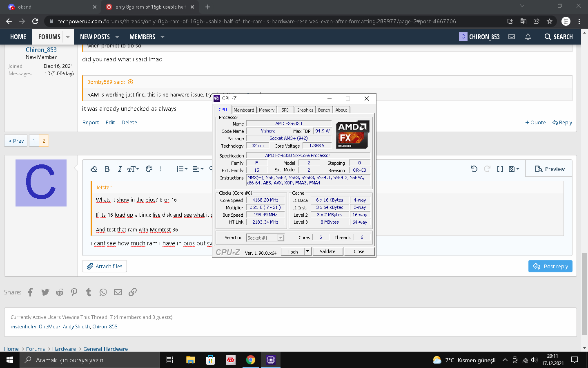Screen dimensions: 588x368
Task: Click Close button in CPU-Z
Action: point(359,251)
